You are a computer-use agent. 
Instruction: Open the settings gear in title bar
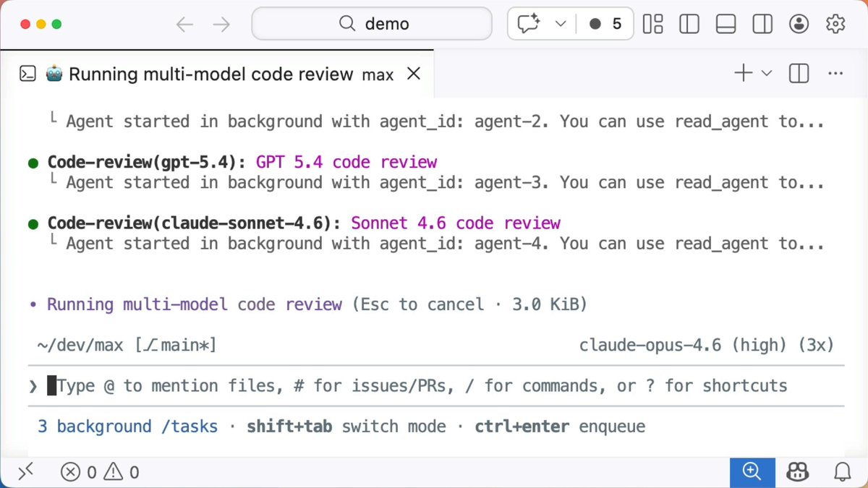pos(835,24)
